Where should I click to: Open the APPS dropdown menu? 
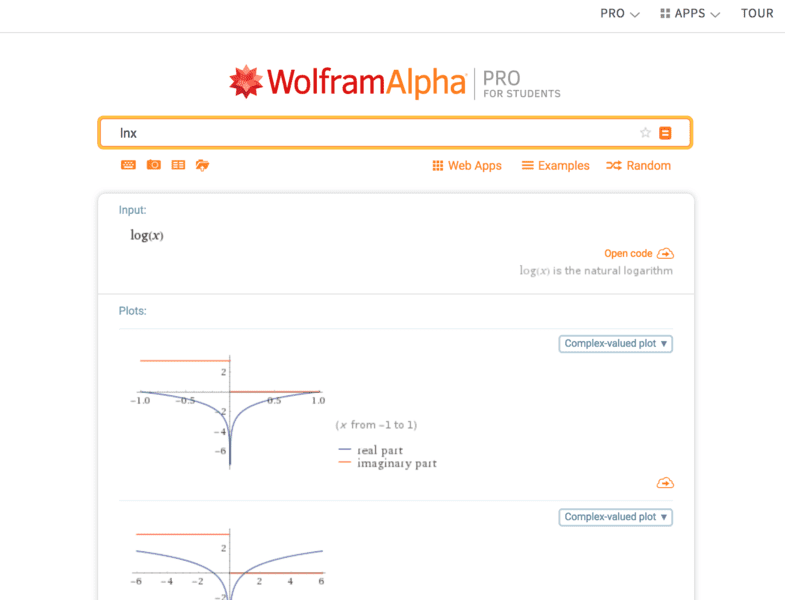pyautogui.click(x=690, y=14)
